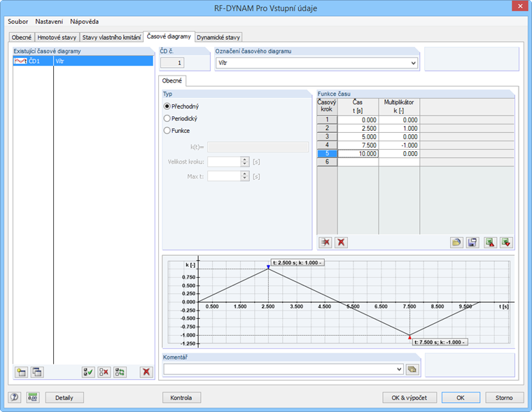This screenshot has width=532, height=412.
Task: Click the red minimum marker at 7.500 s
Action: click(x=409, y=337)
